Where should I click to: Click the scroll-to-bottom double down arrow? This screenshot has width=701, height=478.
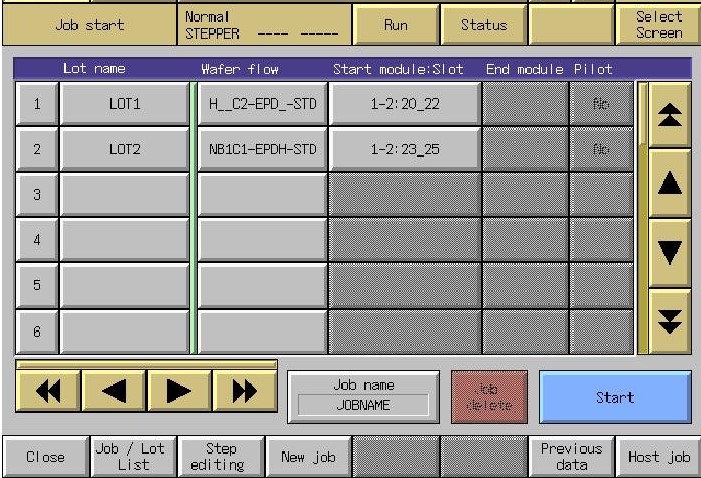tap(669, 320)
